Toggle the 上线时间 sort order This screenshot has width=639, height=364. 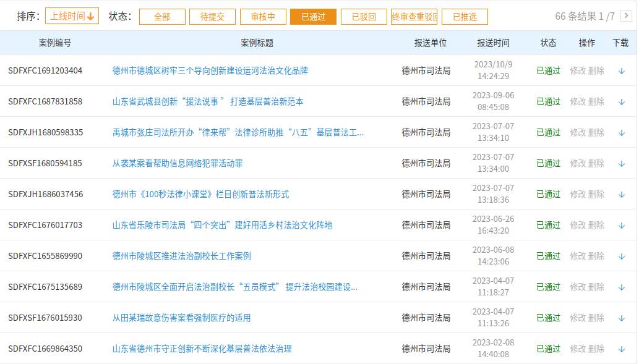pos(72,17)
